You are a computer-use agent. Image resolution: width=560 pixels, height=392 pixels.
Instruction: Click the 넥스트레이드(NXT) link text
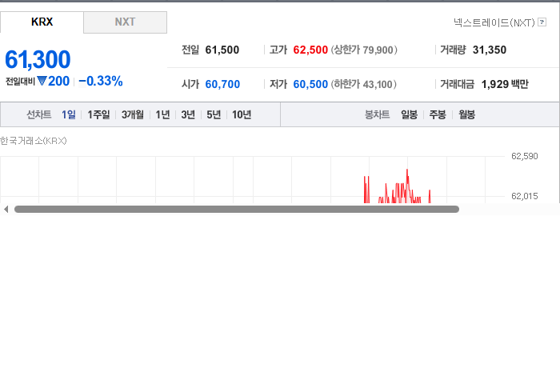[x=494, y=23]
